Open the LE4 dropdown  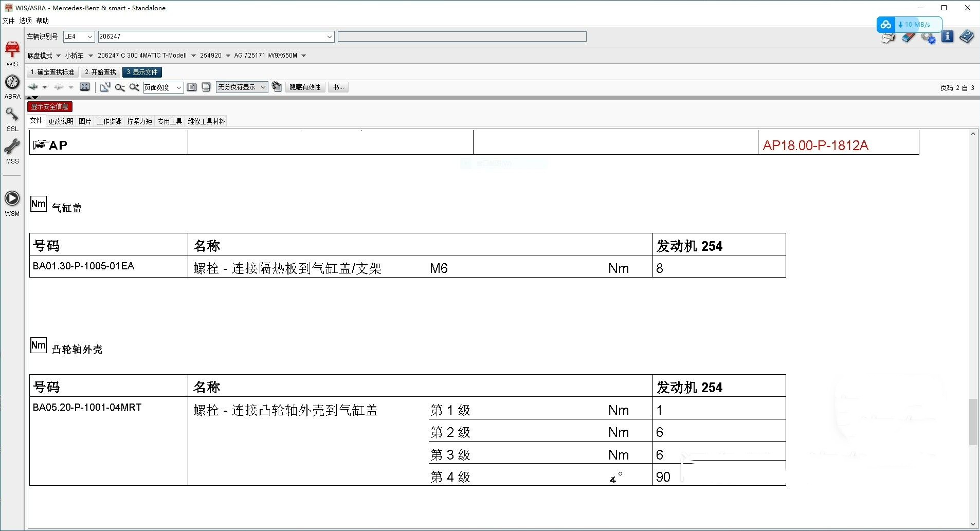[x=79, y=36]
